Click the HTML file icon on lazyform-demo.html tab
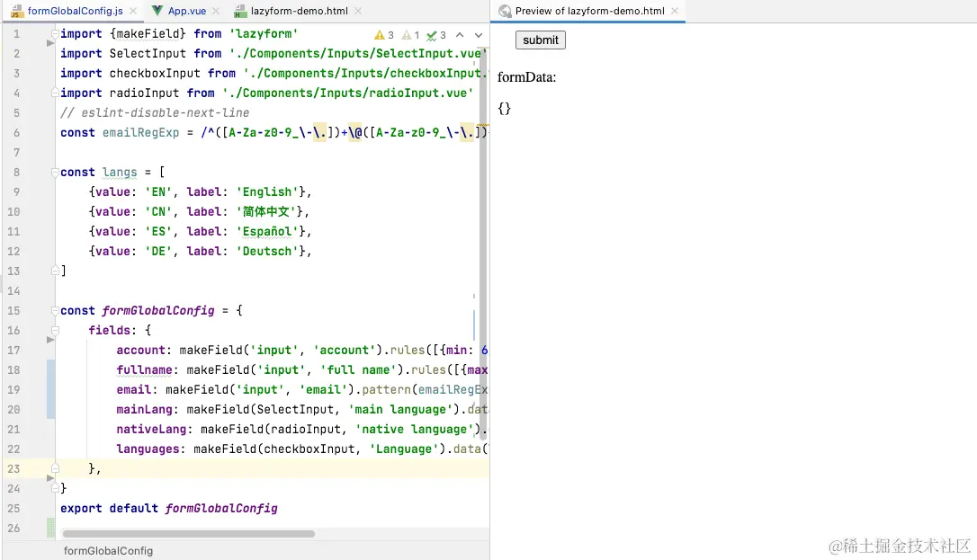Image resolution: width=977 pixels, height=560 pixels. [240, 11]
